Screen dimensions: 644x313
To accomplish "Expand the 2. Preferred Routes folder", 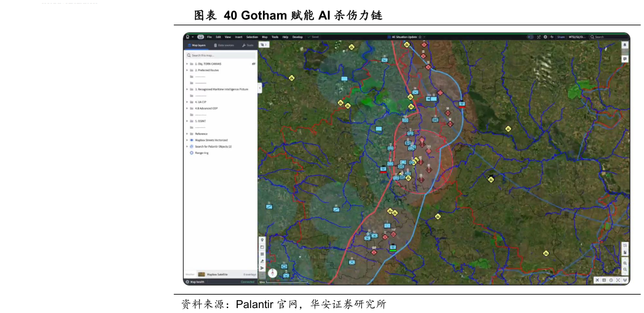I will coord(187,70).
